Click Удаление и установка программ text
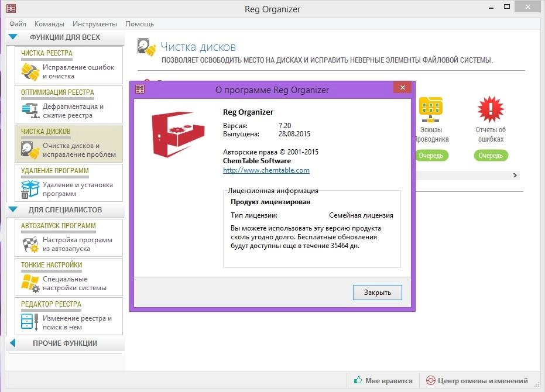This screenshot has height=392, width=545. click(x=78, y=189)
